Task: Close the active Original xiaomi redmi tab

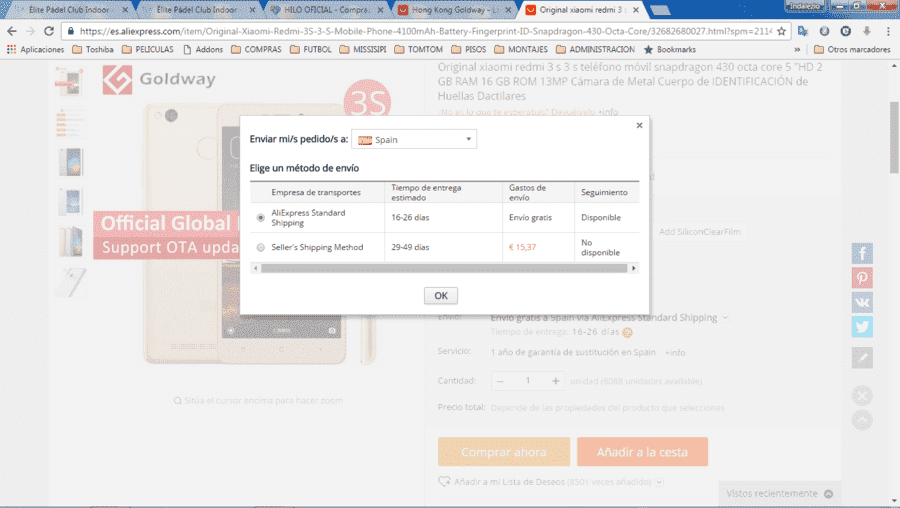Action: tap(635, 10)
